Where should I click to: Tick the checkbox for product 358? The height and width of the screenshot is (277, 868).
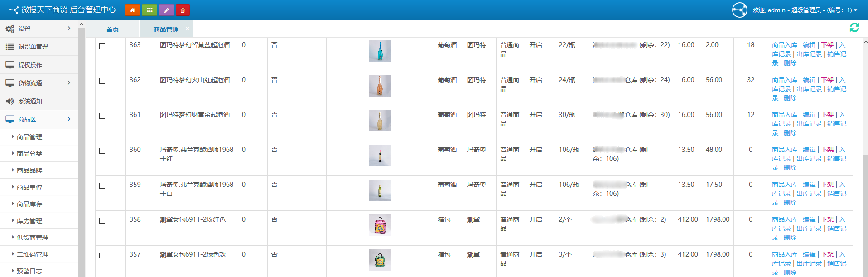pos(102,220)
